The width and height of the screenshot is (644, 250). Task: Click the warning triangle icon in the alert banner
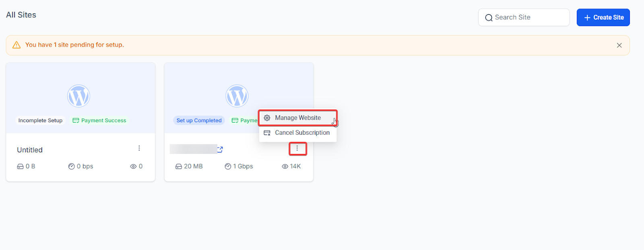(x=17, y=45)
